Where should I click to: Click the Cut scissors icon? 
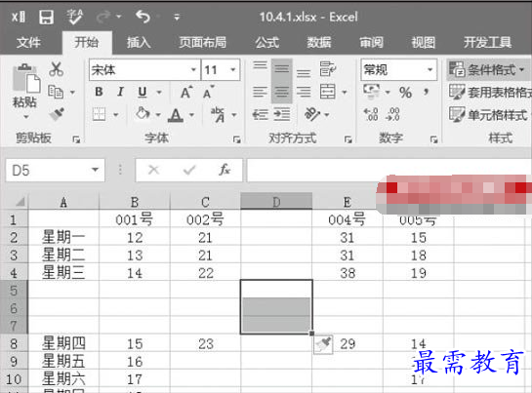point(57,69)
